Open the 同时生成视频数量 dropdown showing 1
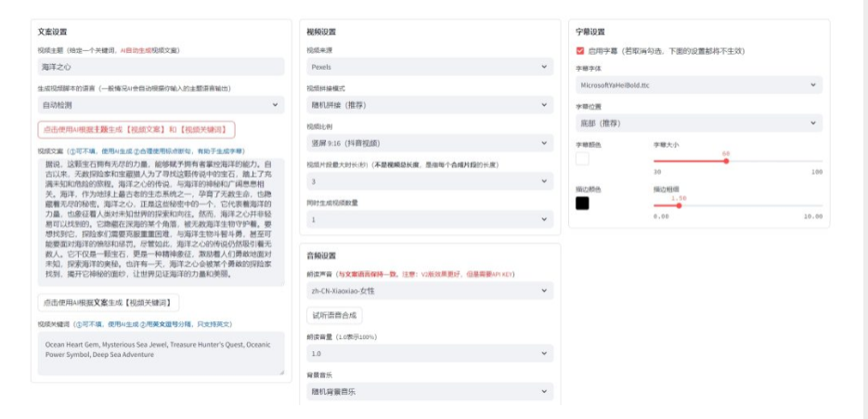The width and height of the screenshot is (868, 419). click(429, 219)
